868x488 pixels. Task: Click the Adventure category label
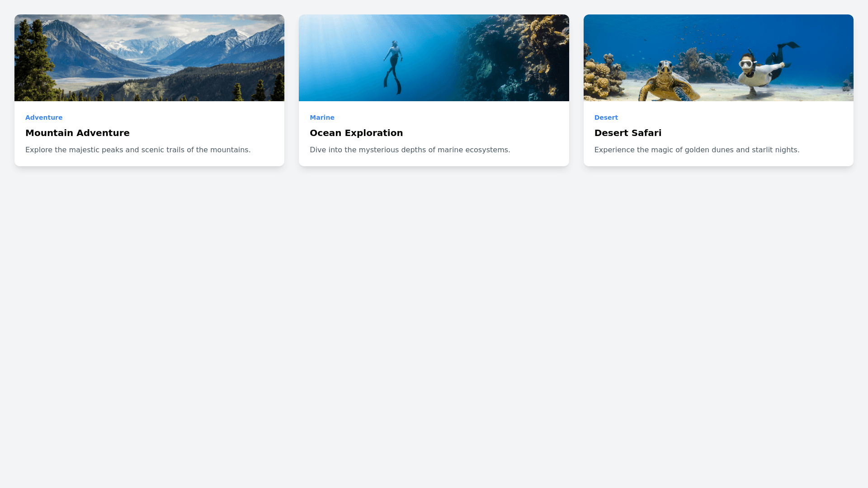point(44,117)
